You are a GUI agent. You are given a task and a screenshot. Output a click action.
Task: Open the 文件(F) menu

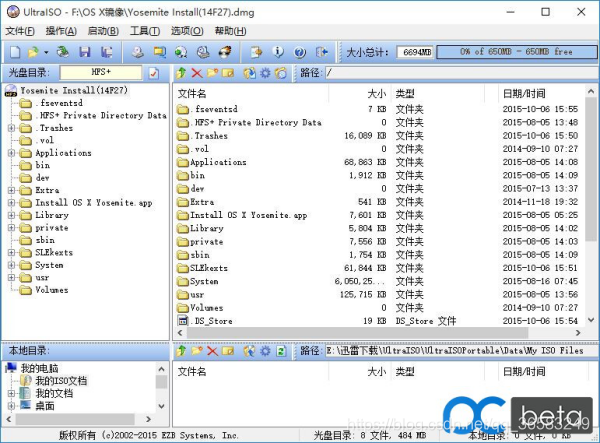pos(20,31)
